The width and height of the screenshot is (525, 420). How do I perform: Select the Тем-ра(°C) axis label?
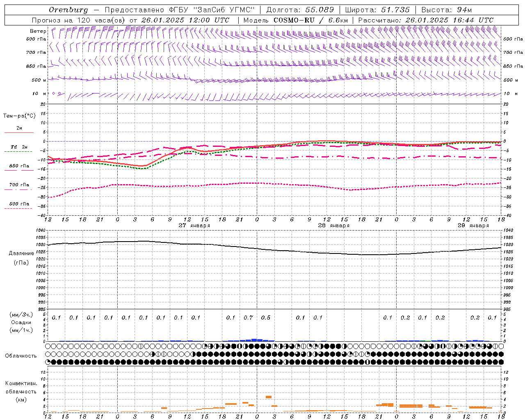click(19, 116)
